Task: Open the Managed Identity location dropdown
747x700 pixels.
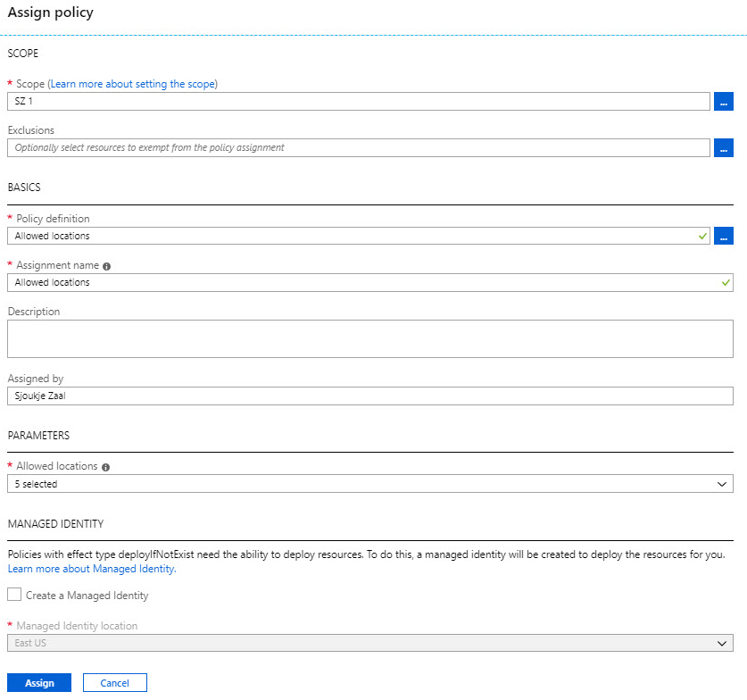Action: pyautogui.click(x=370, y=643)
